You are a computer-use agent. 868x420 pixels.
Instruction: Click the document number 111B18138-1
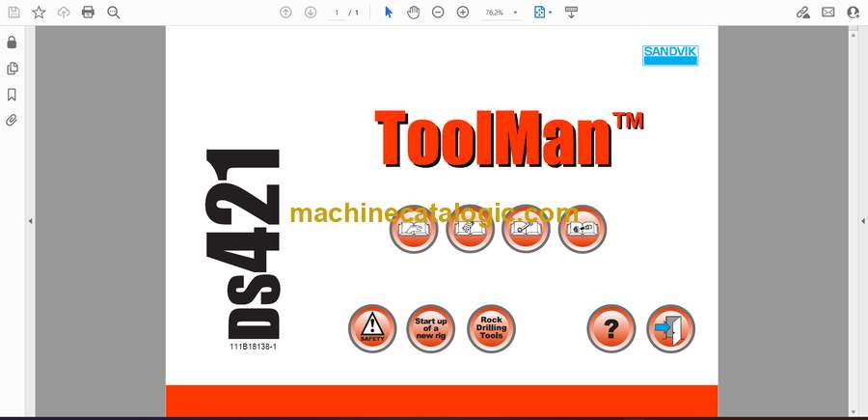[253, 347]
